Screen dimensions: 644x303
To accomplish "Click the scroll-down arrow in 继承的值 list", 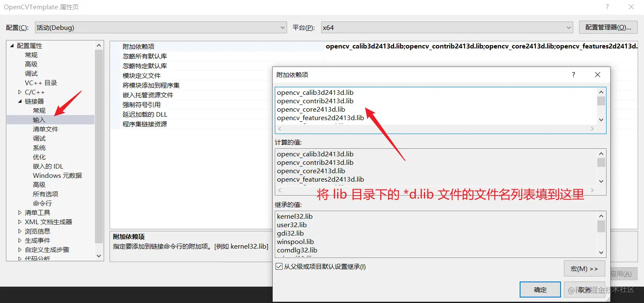I will point(601,252).
